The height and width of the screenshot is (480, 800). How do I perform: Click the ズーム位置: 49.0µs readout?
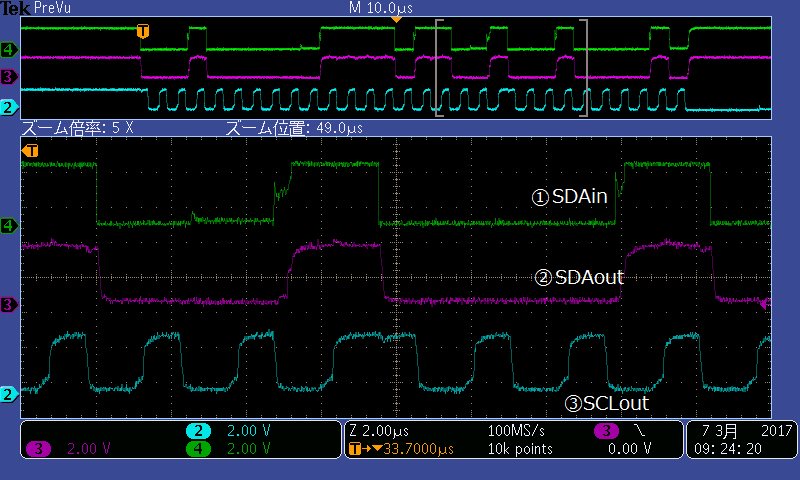[294, 128]
